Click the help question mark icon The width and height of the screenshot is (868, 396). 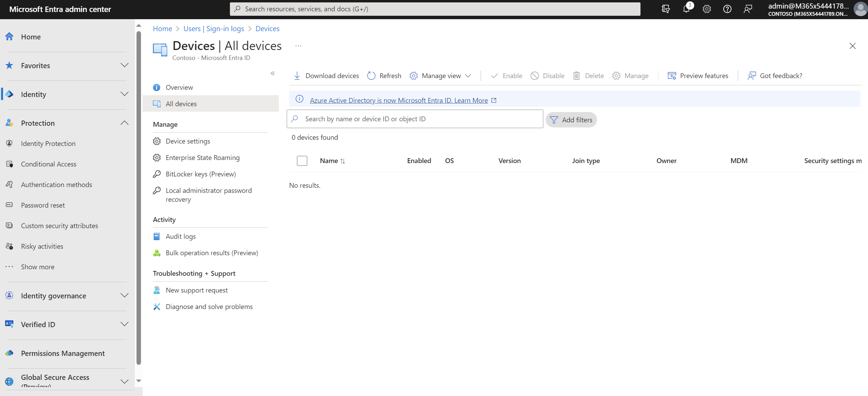pos(727,9)
